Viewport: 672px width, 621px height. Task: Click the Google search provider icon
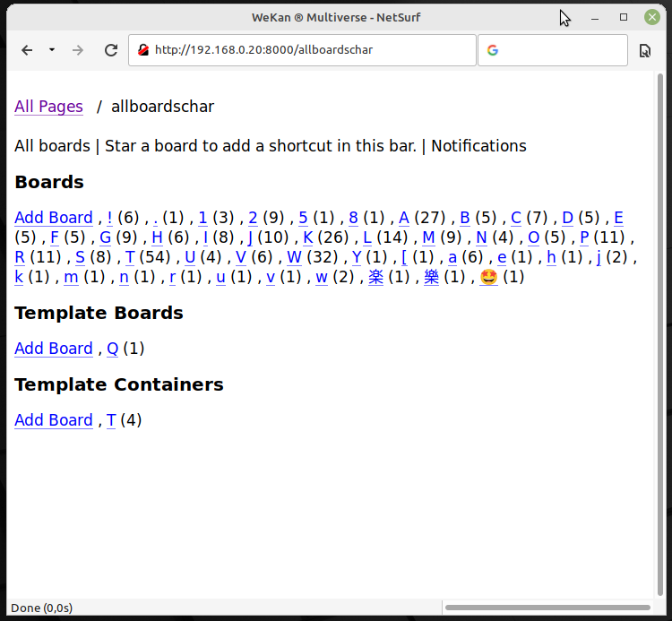pyautogui.click(x=493, y=50)
